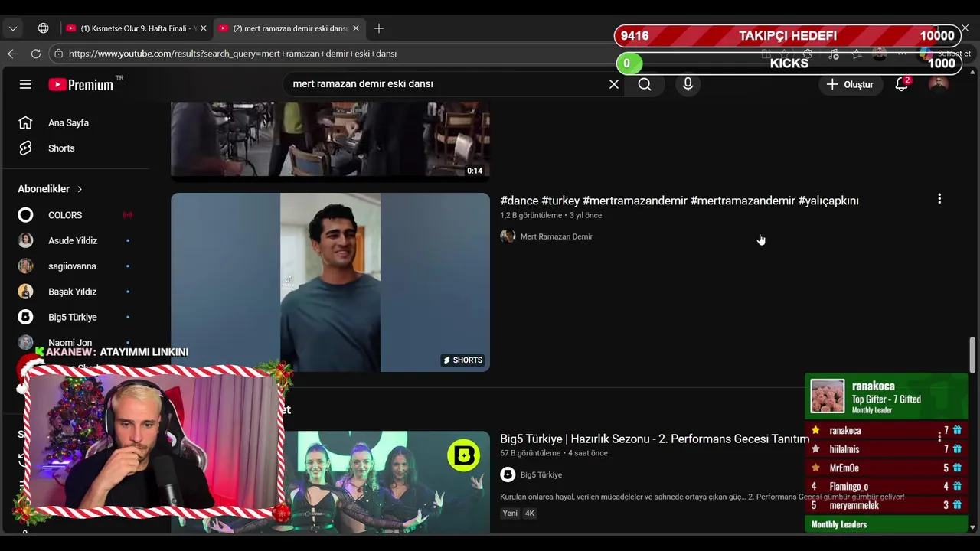
Task: Open more options for #dance #turkey video
Action: (939, 199)
